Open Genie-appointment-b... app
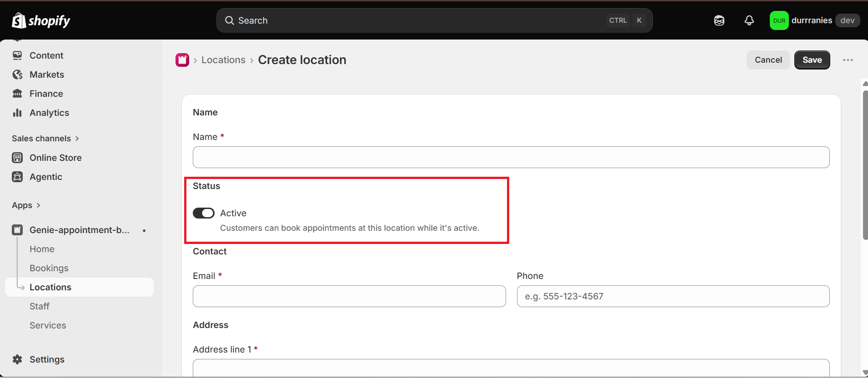 [79, 230]
